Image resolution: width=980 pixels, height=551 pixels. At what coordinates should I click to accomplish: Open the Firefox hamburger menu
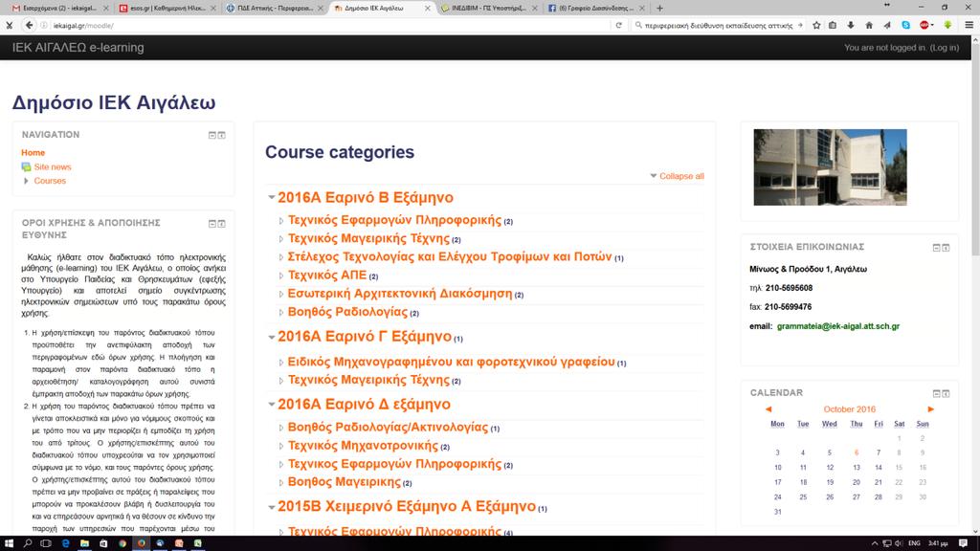[x=969, y=25]
